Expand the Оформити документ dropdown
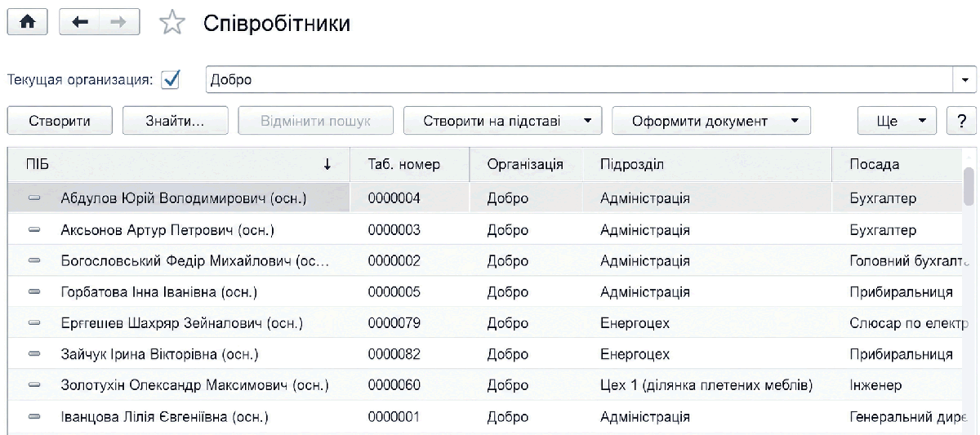Viewport: 980px width, 435px height. [795, 121]
